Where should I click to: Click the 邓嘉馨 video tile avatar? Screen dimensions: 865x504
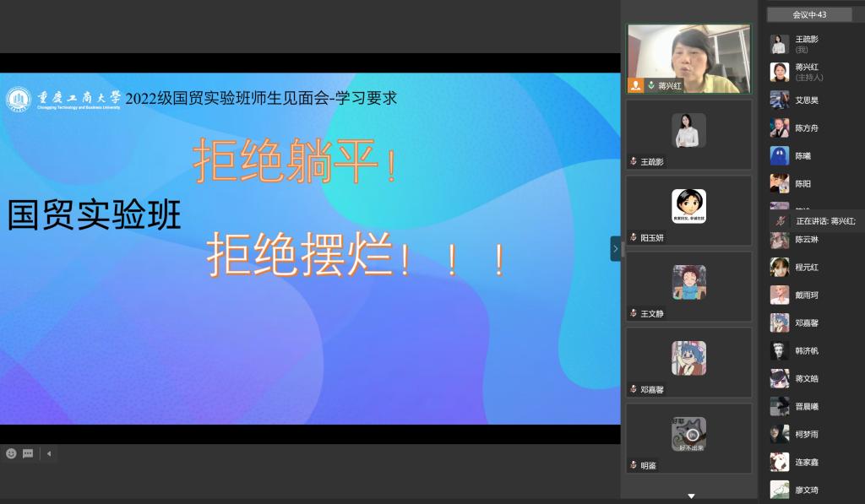pos(688,358)
